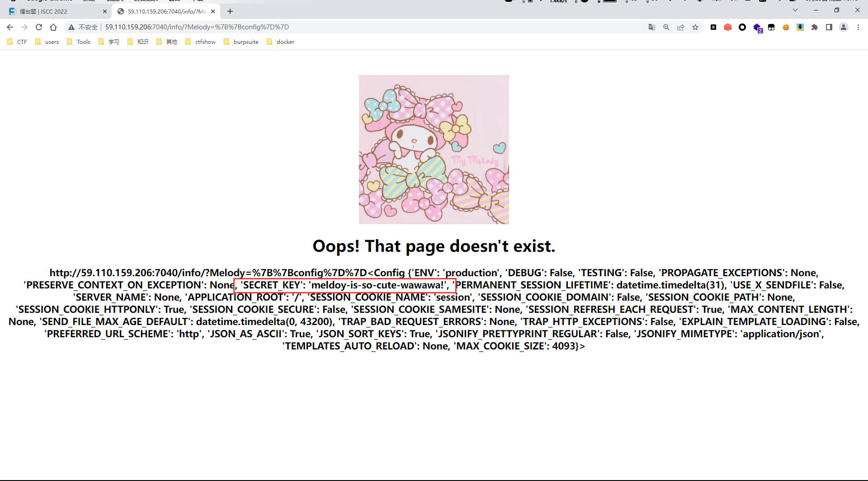Viewport: 868px width, 481px height.
Task: Select the 59.110.159.206:7040/info tab
Action: (x=166, y=11)
